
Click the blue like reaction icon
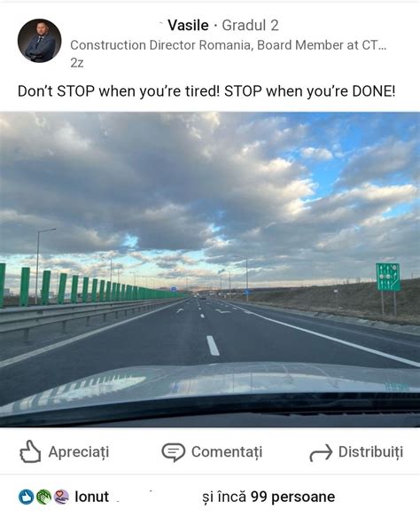point(27,497)
